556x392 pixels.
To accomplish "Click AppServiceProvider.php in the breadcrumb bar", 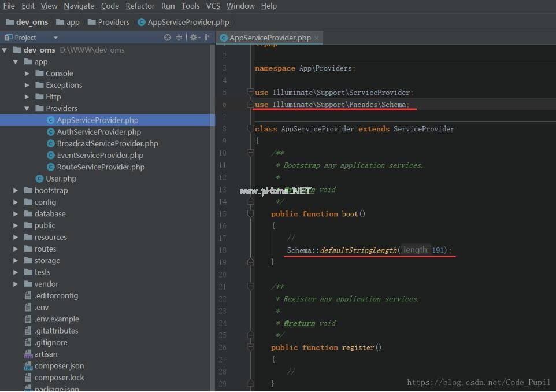I will pos(183,22).
